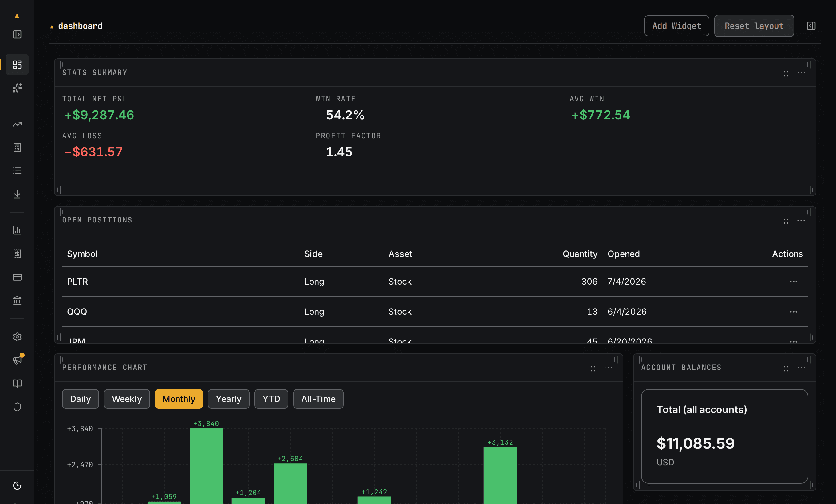Click the 54.2% win rate value
This screenshot has width=836, height=504.
tap(345, 115)
